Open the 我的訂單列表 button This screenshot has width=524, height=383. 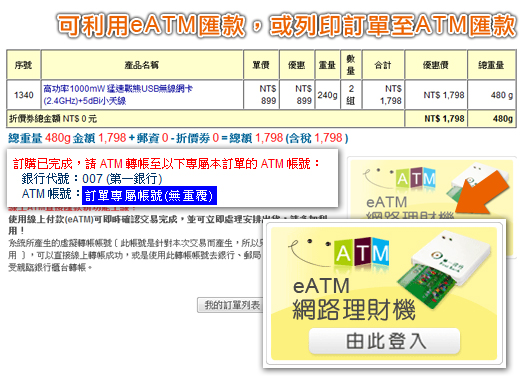click(231, 305)
